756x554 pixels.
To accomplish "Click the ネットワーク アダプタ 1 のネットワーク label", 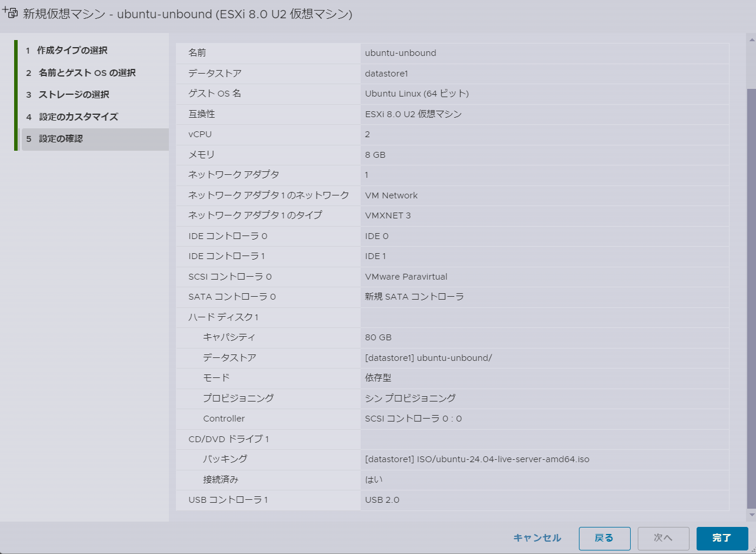I will 269,195.
